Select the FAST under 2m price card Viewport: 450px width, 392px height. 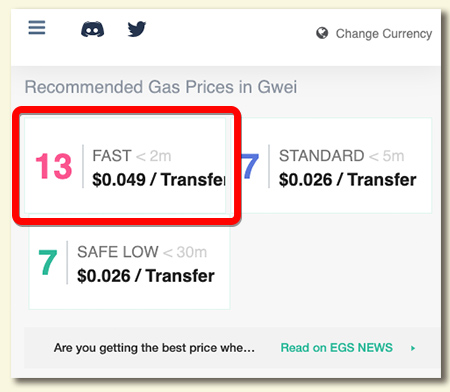click(x=125, y=165)
